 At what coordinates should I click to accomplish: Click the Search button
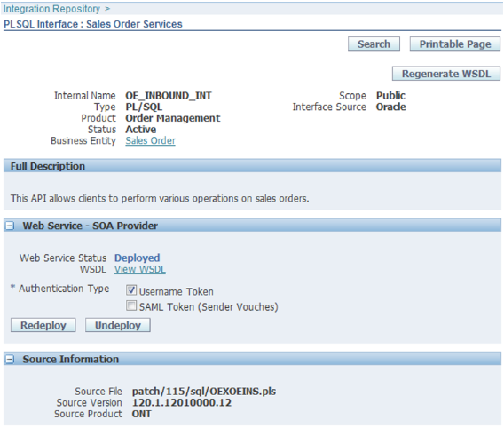click(x=374, y=44)
